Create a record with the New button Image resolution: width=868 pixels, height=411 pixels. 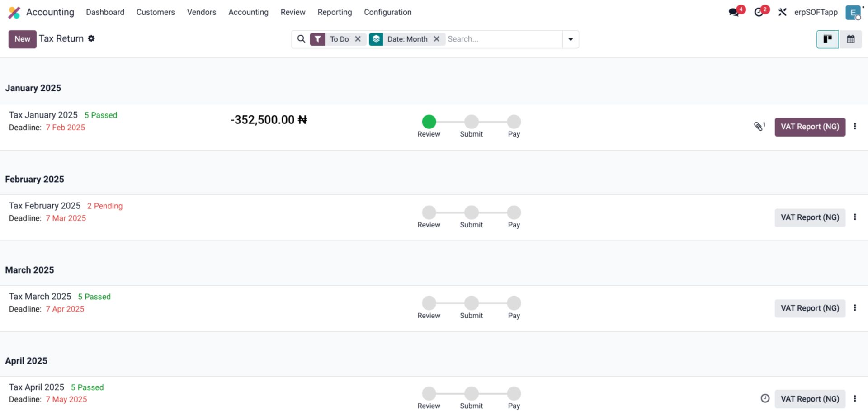(22, 39)
